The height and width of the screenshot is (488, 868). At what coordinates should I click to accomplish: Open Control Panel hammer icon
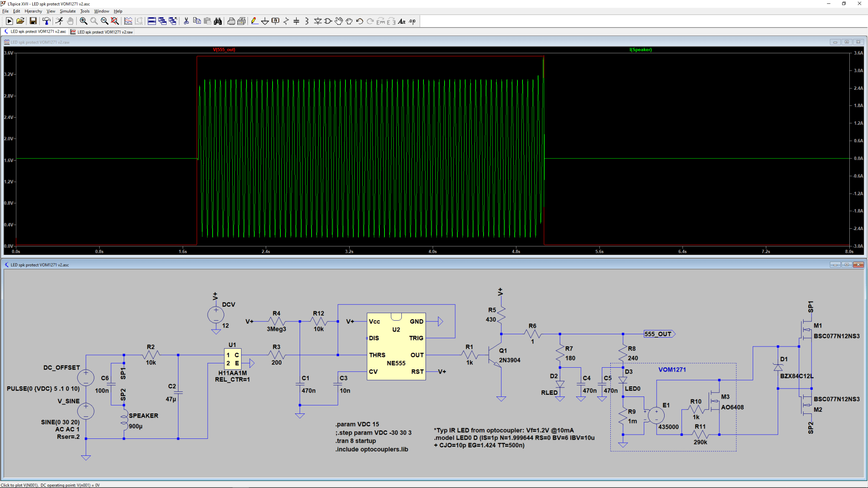coord(46,21)
